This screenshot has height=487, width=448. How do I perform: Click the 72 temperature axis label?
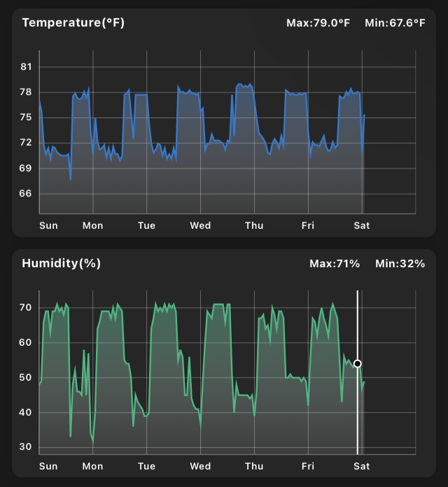pos(26,143)
